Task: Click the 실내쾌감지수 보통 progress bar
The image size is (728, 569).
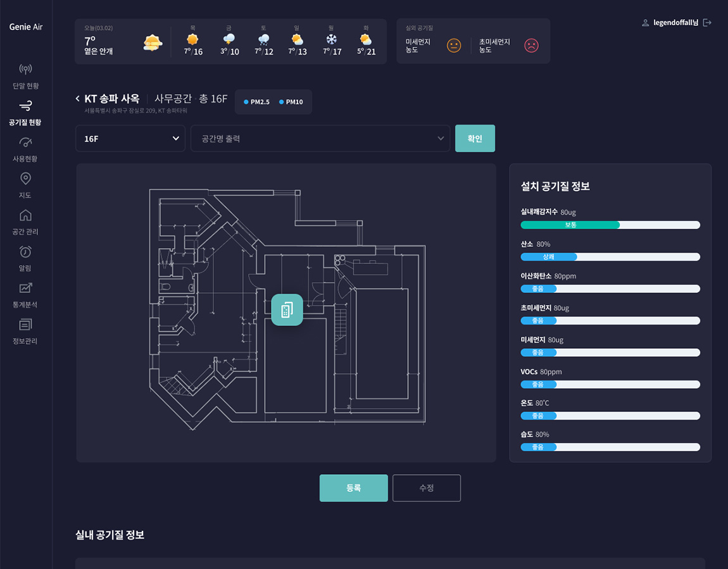Action: tap(610, 225)
